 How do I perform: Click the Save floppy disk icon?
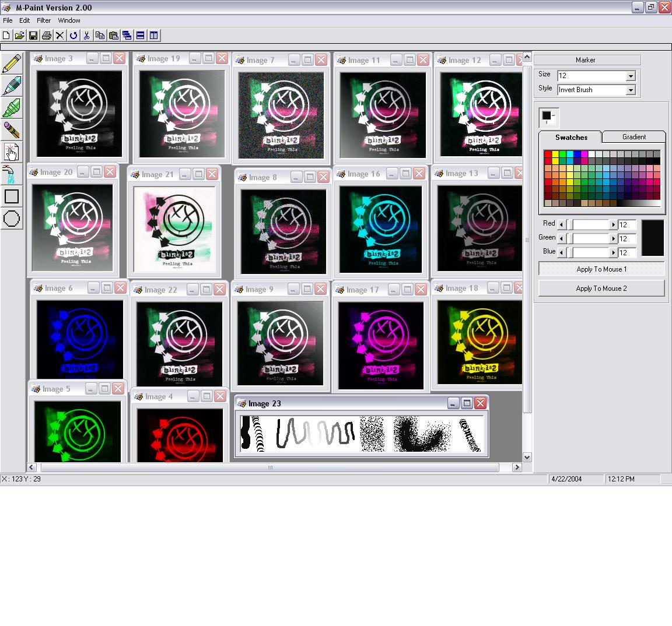click(33, 36)
